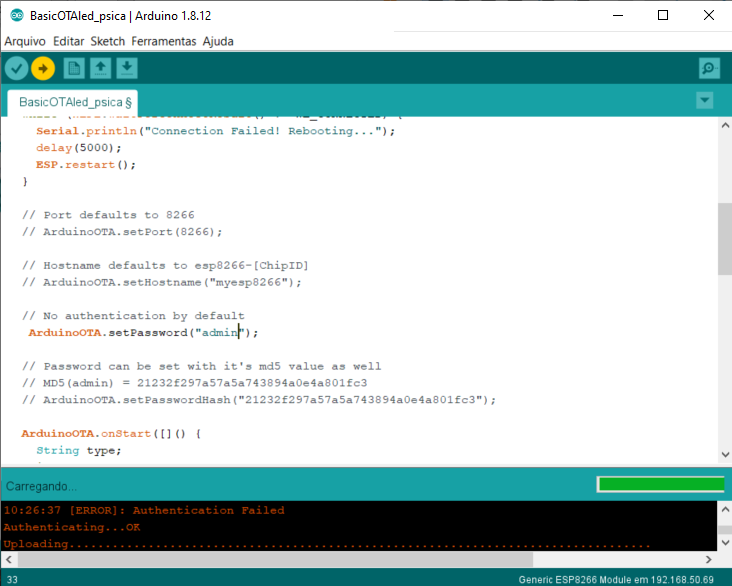This screenshot has height=586, width=732.
Task: Click the 'Authentication Failed' error in console
Action: coord(144,510)
